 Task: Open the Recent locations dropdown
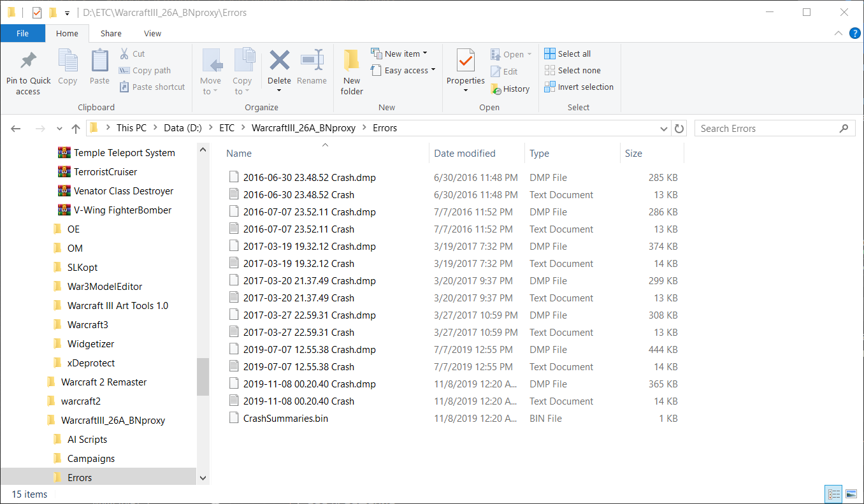point(60,129)
